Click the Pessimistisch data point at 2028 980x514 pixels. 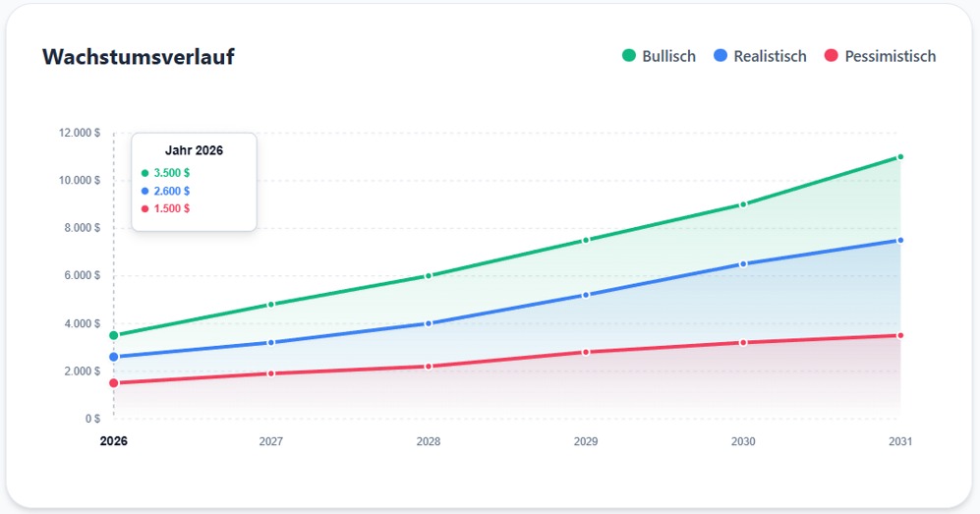429,367
